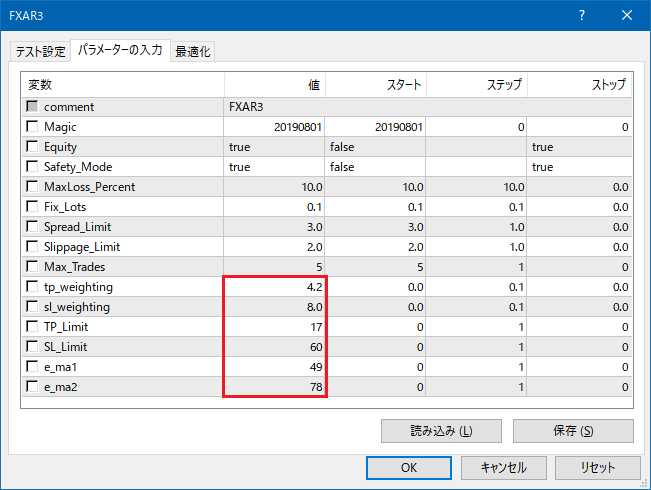
Task: Tick the comment variable checkbox
Action: [32, 106]
